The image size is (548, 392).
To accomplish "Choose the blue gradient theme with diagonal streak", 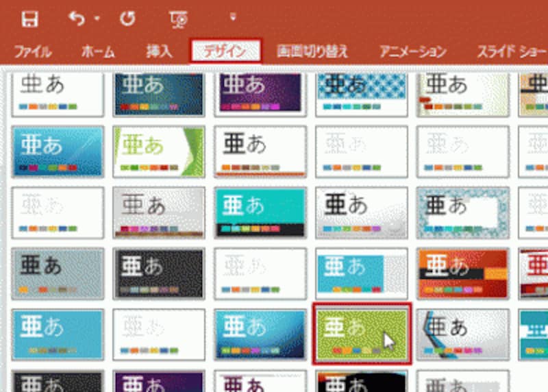I will 58,151.
